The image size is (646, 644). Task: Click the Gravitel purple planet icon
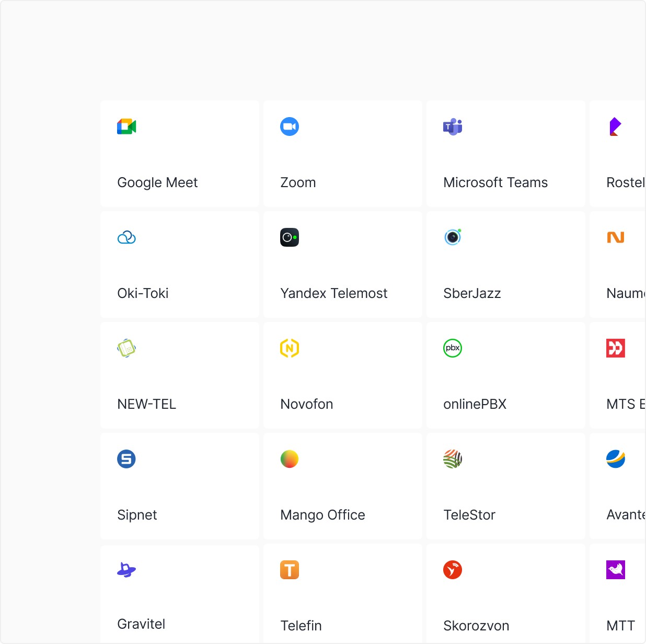(126, 570)
